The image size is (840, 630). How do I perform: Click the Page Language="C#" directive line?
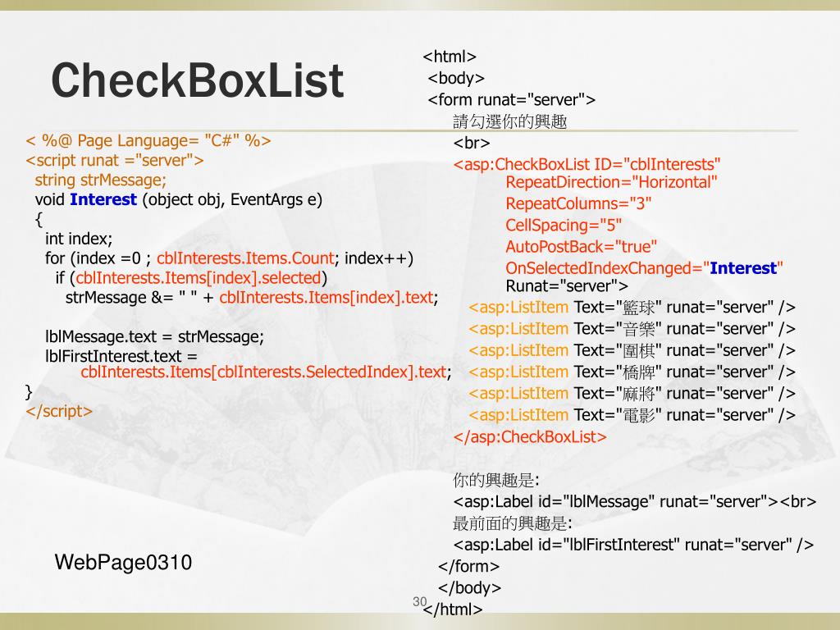point(148,141)
